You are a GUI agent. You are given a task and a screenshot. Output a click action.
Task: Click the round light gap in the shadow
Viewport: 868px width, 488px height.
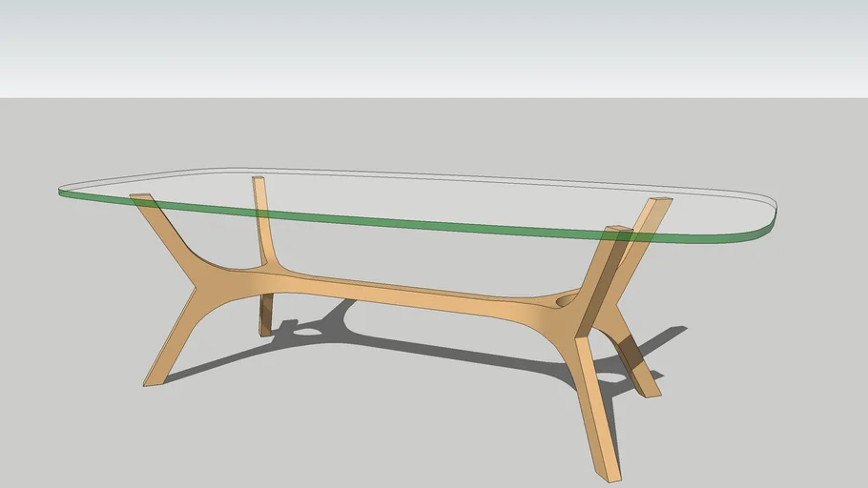309,333
